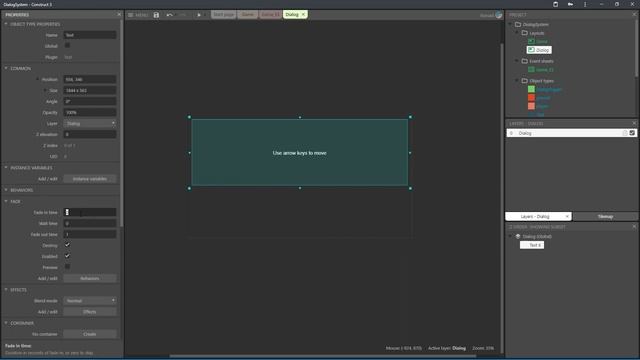Close the Z Order panel
The image size is (640, 360).
point(634,226)
